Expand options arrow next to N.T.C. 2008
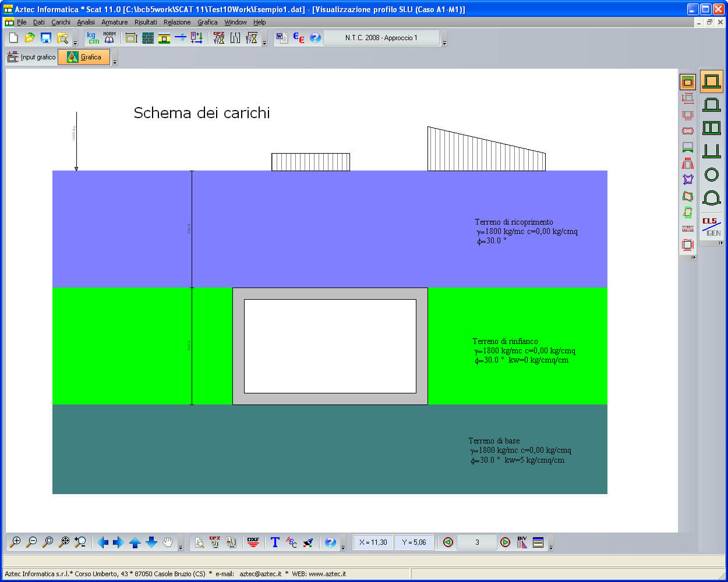Image resolution: width=728 pixels, height=582 pixels. point(444,43)
